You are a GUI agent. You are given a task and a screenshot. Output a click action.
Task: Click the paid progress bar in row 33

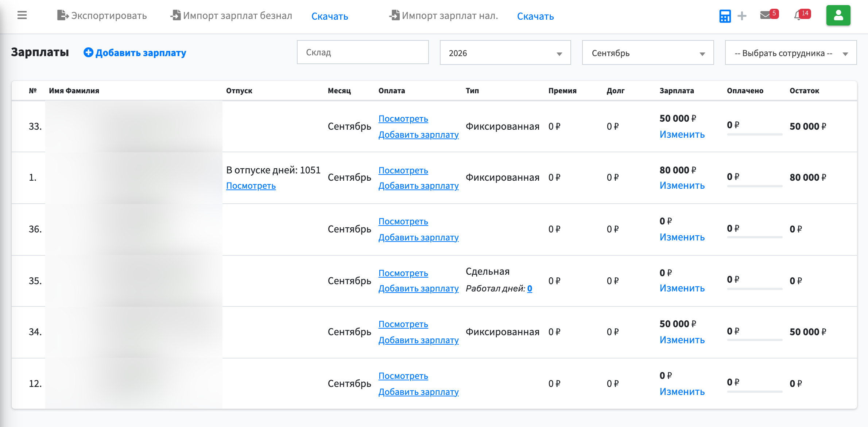[x=755, y=134]
